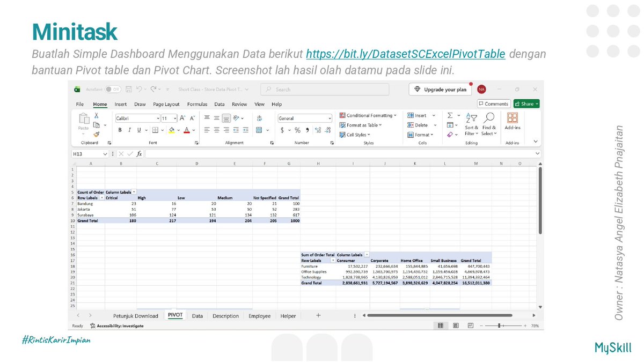
Task: Open the DatasetSCExcelPivotTable link
Action: (x=406, y=54)
